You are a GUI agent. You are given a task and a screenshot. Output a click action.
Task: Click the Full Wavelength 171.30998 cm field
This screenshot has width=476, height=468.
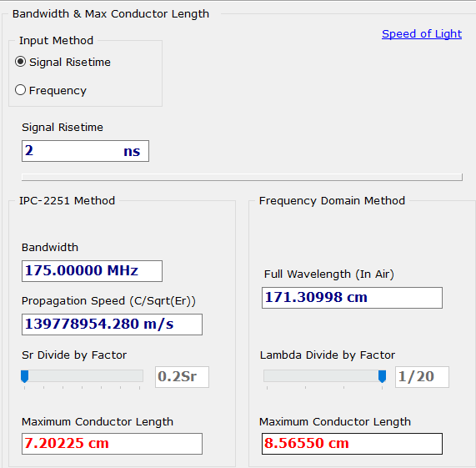click(x=352, y=298)
